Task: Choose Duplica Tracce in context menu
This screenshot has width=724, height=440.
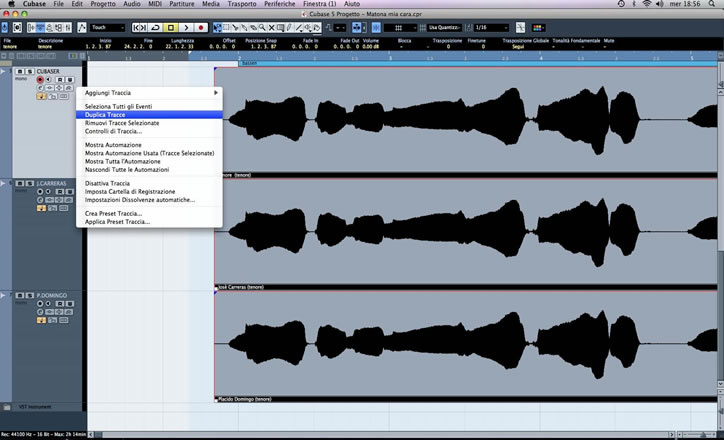Action: coord(149,115)
